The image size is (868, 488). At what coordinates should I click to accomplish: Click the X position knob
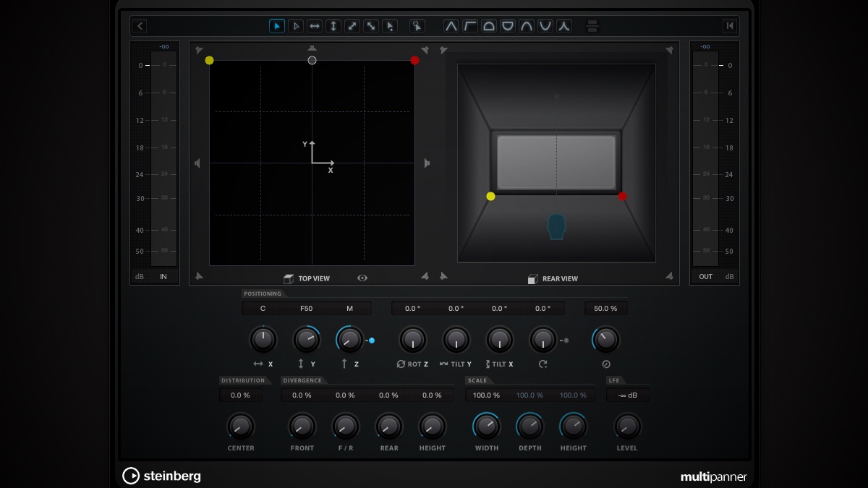tap(263, 339)
